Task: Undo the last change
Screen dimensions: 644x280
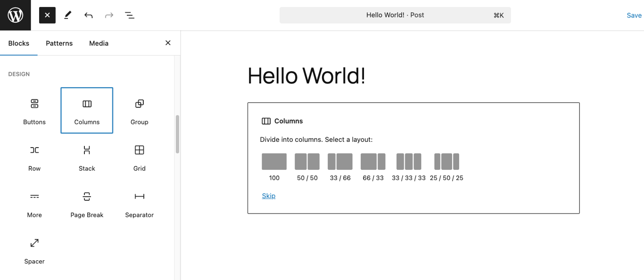Action: point(88,15)
